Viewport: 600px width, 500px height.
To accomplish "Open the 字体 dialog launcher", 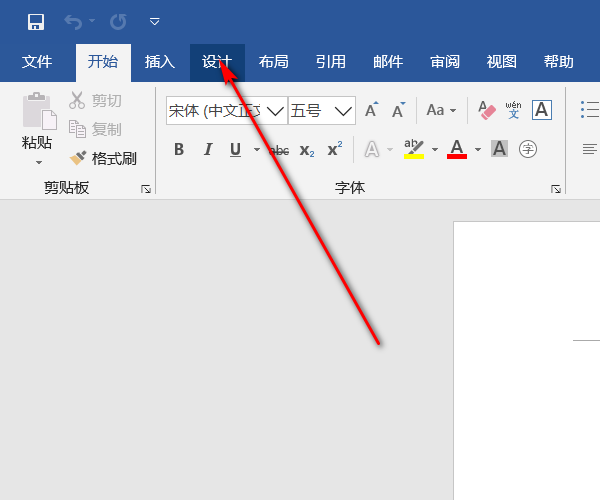I will point(556,188).
